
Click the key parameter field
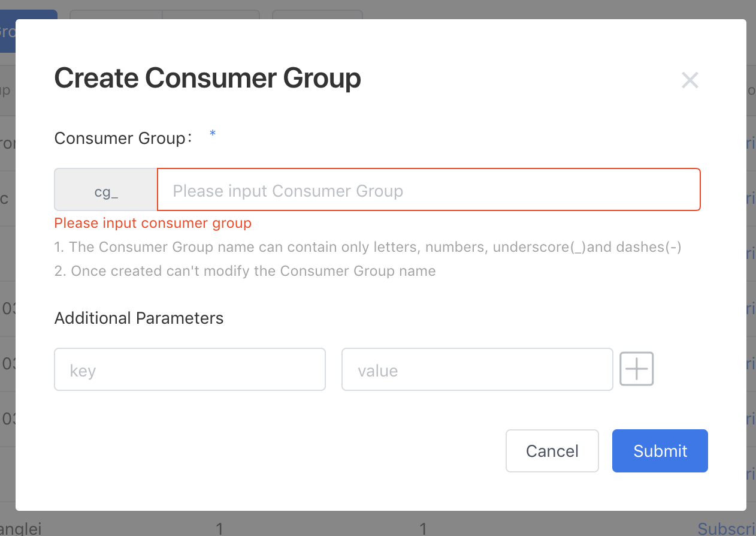coord(190,370)
